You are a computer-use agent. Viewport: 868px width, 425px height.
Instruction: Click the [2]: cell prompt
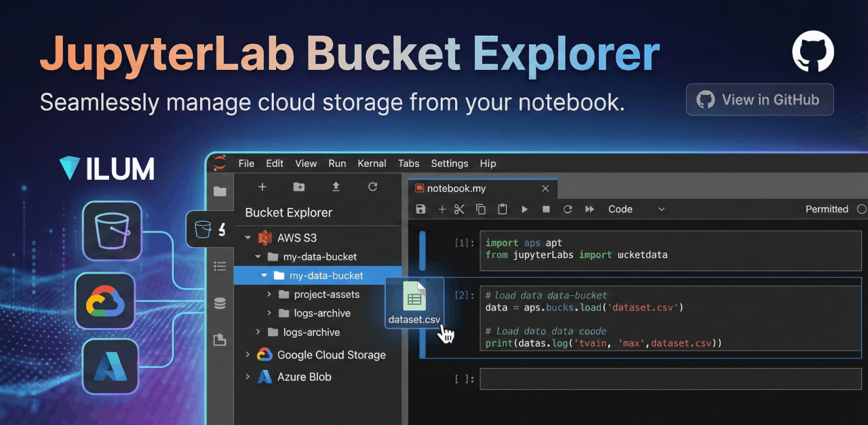465,295
